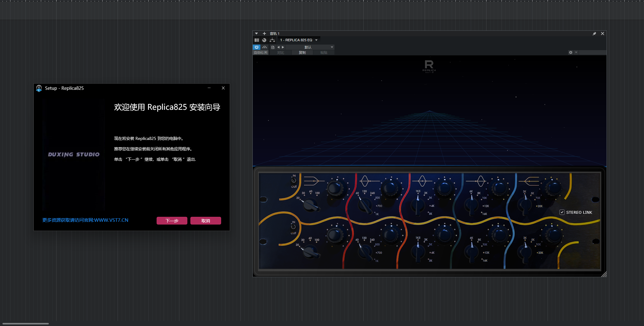
Task: Toggle the plugin power bypass button
Action: click(x=256, y=47)
